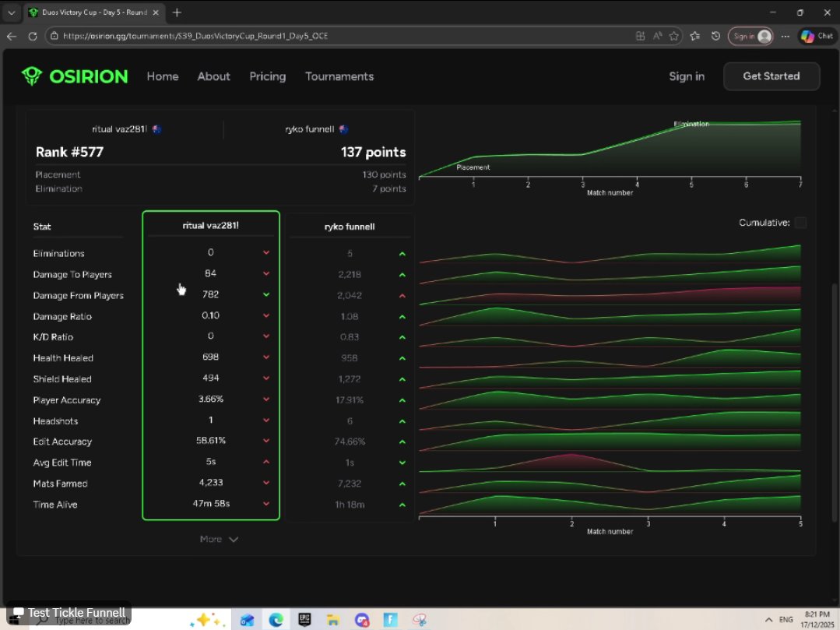Open the About nav item
Image resolution: width=840 pixels, height=630 pixels.
(x=214, y=76)
